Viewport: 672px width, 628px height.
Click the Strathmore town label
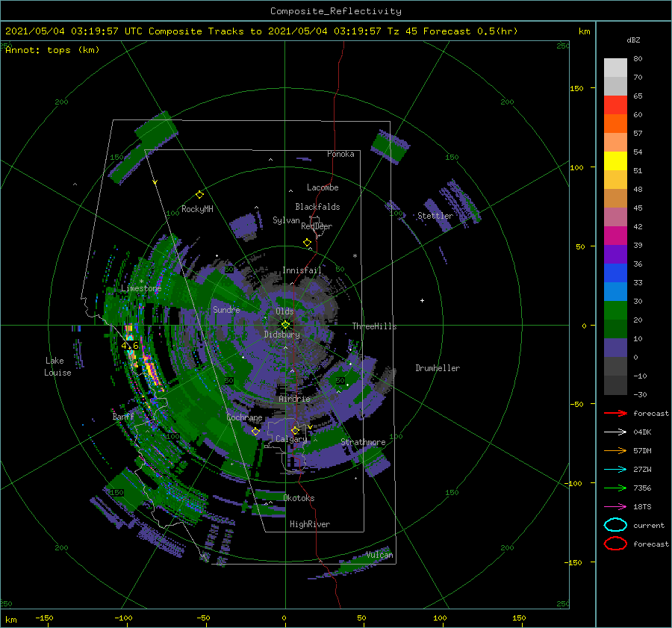363,442
